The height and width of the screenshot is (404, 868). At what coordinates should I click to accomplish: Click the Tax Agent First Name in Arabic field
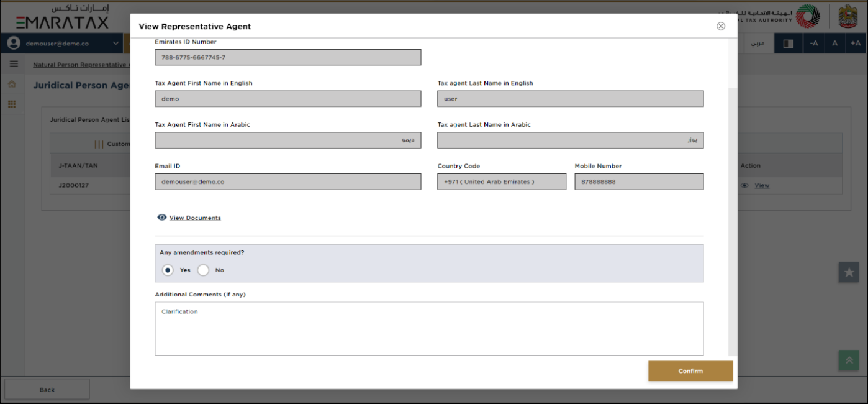(288, 140)
